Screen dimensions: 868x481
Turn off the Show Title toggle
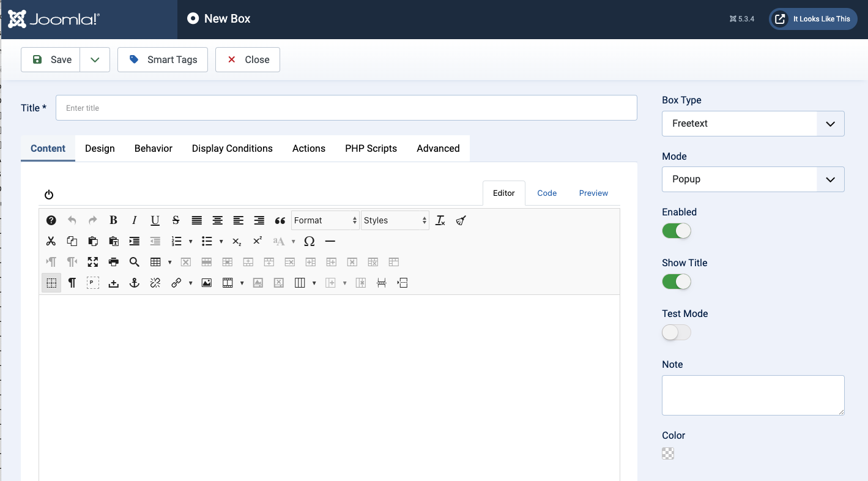click(677, 282)
